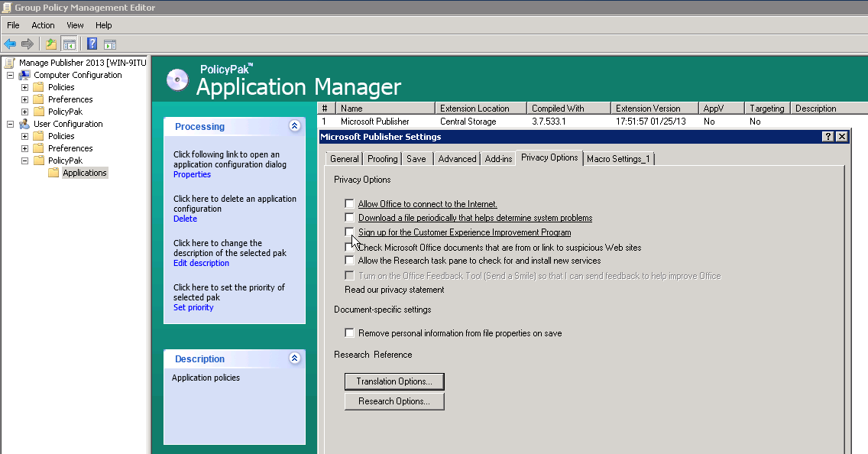Check Allow the Research task pane checkbox
868x454 pixels.
(349, 260)
